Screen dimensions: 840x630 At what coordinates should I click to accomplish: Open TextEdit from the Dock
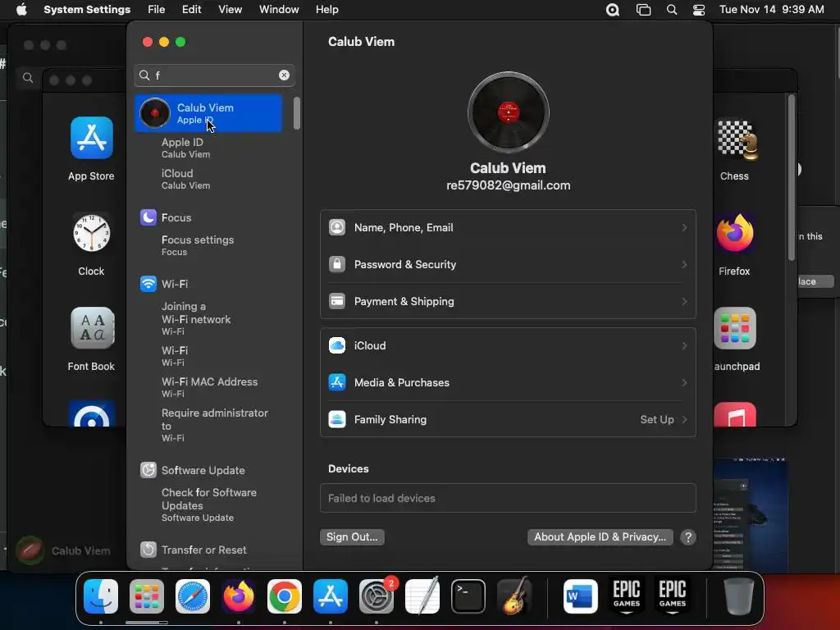coord(422,596)
